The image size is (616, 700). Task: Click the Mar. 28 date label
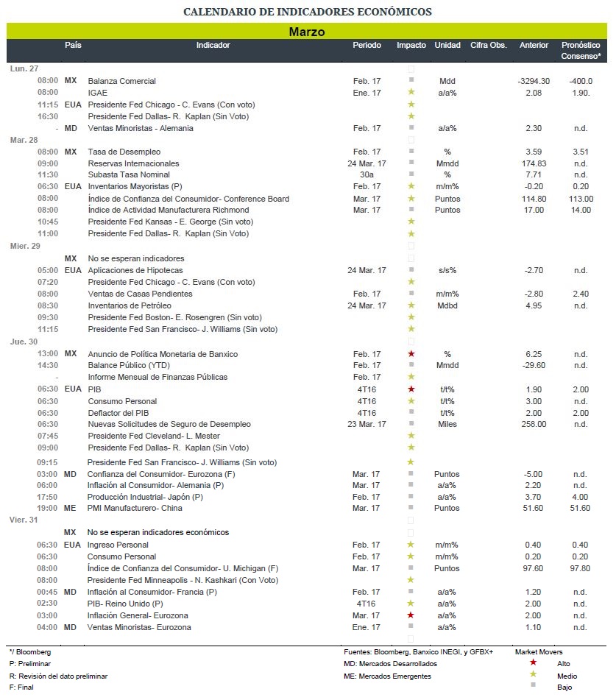24,140
